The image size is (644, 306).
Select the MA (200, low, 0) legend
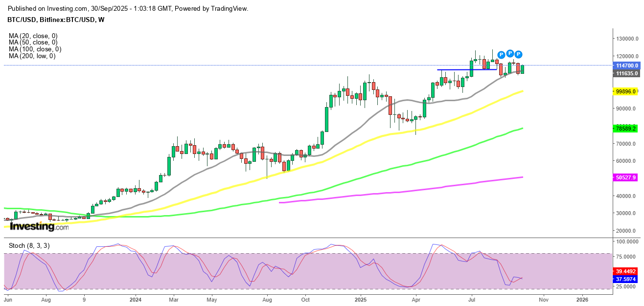[x=32, y=56]
